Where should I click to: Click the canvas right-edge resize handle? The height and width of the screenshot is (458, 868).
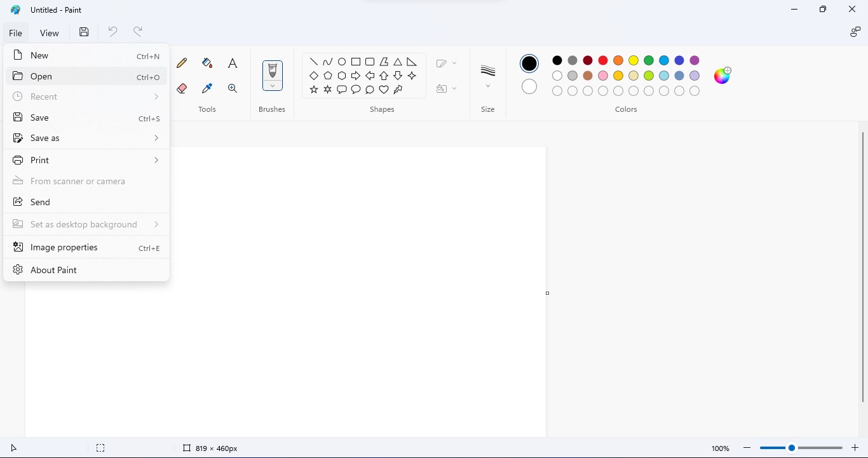[x=548, y=293]
